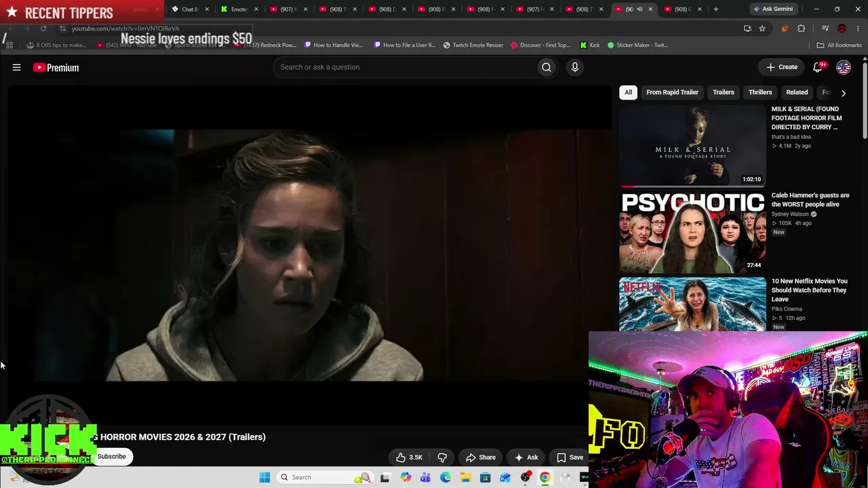Screen dimensions: 868x488
Task: Open the Twitch Emote Resizer bookmark
Action: [x=473, y=45]
